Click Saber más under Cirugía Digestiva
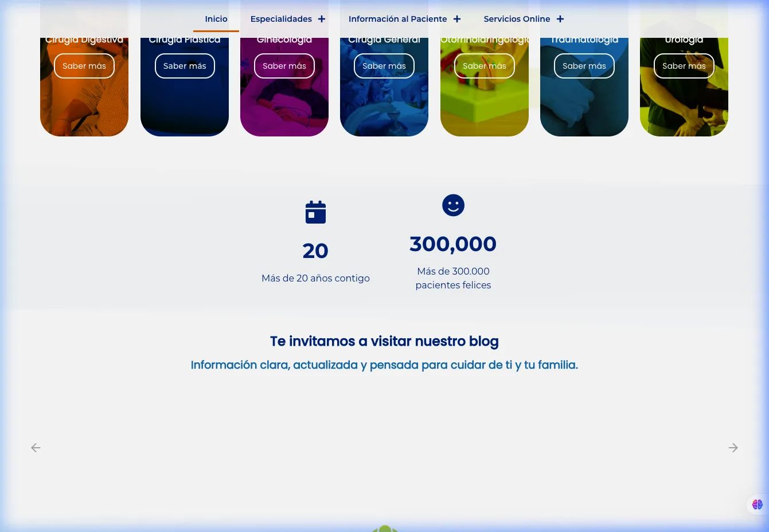This screenshot has height=532, width=769. pyautogui.click(x=84, y=66)
